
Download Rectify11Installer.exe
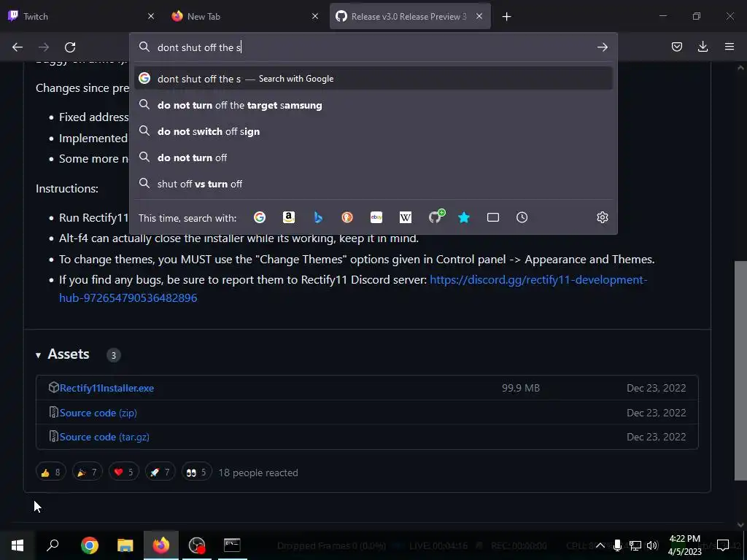point(107,388)
